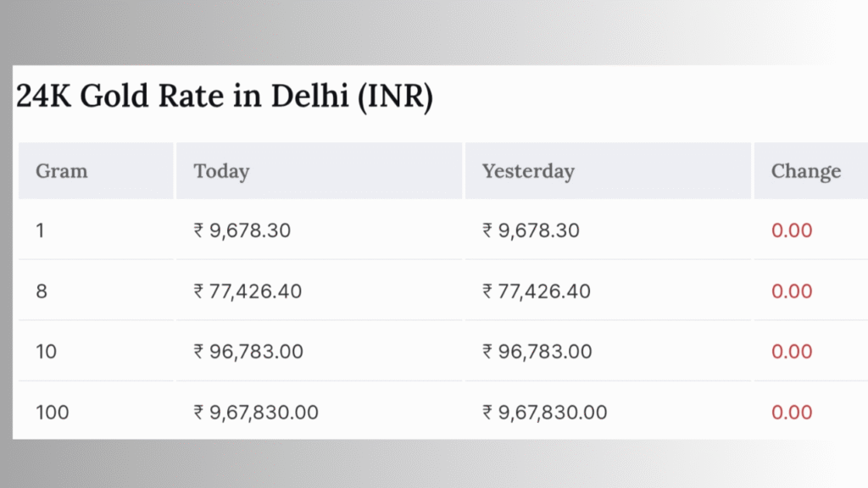Click today's price ₹ 9,678.30

tap(242, 230)
